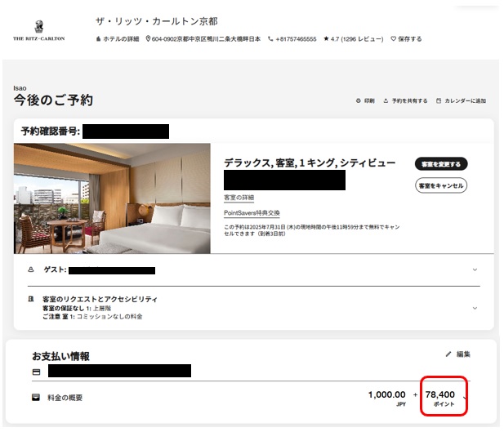The image size is (504, 432).
Task: Click 客室の保証なし 1: 上層階 text
Action: click(x=77, y=308)
